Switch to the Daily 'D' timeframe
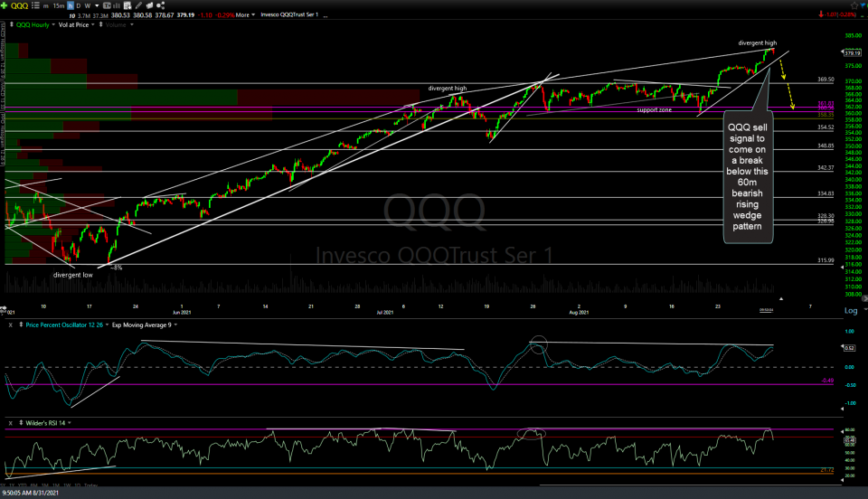This screenshot has height=499, width=868. coord(79,6)
